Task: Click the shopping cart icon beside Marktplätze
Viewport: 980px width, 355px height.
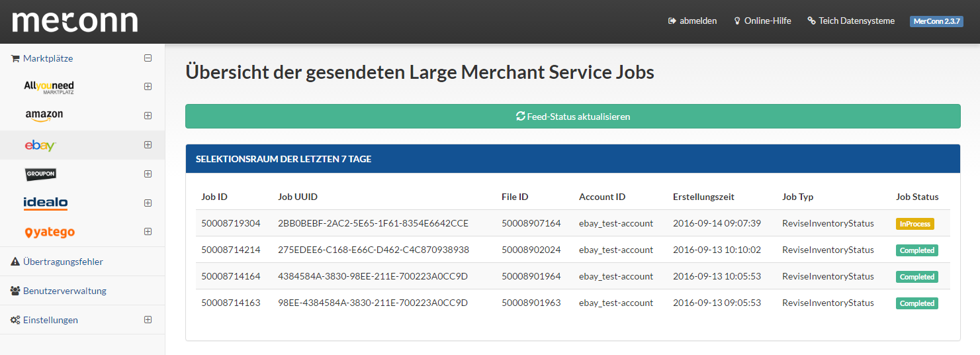Action: coord(15,58)
